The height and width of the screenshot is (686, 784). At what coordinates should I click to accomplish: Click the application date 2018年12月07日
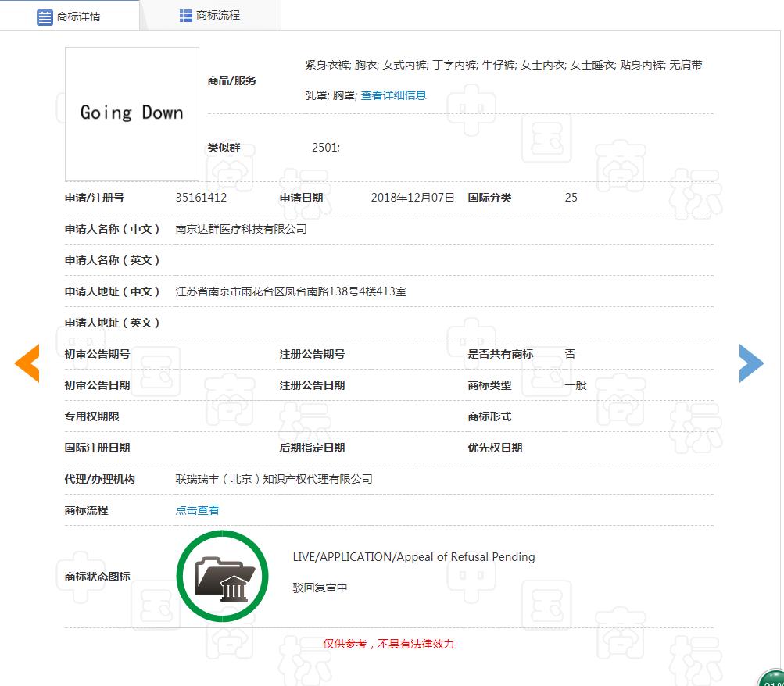pyautogui.click(x=411, y=198)
